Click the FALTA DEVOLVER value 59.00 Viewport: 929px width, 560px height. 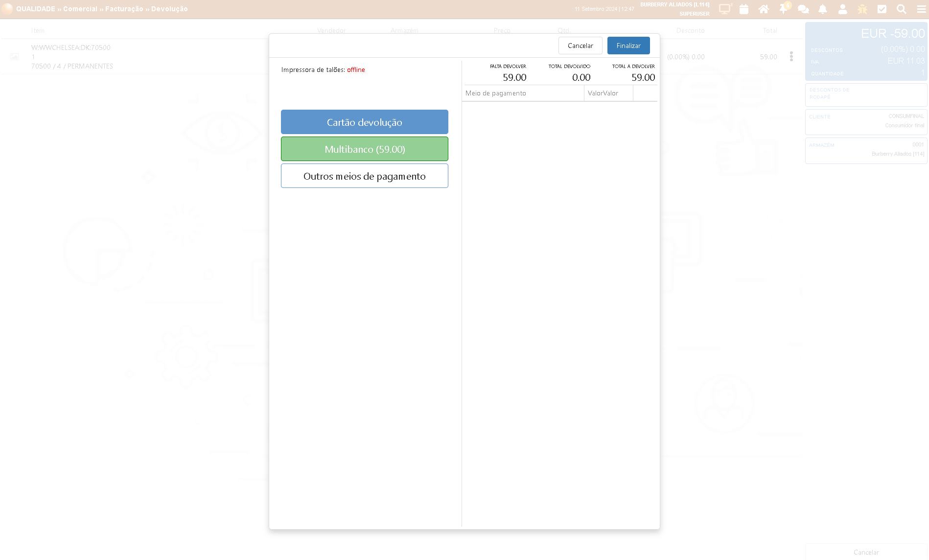514,77
